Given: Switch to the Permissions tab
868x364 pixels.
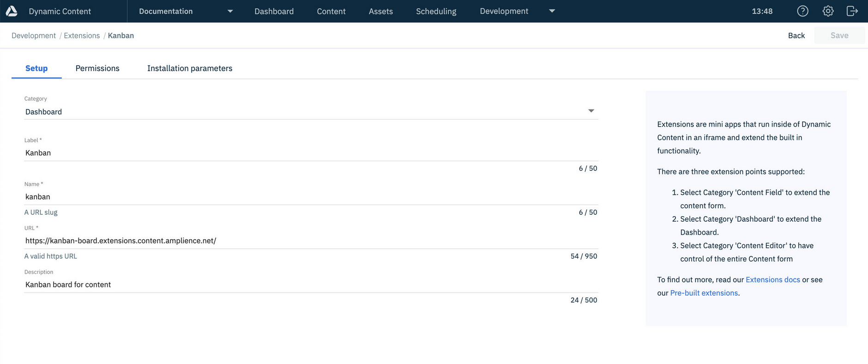Looking at the screenshot, I should click(x=97, y=68).
